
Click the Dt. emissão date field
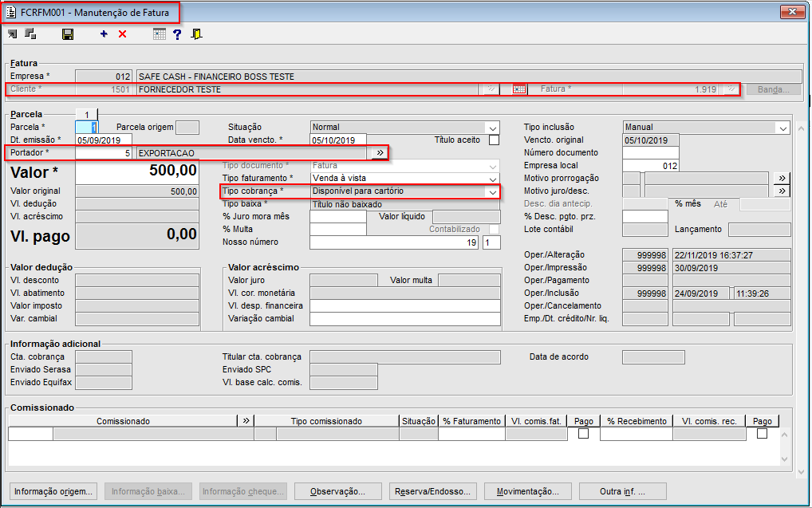tap(104, 140)
